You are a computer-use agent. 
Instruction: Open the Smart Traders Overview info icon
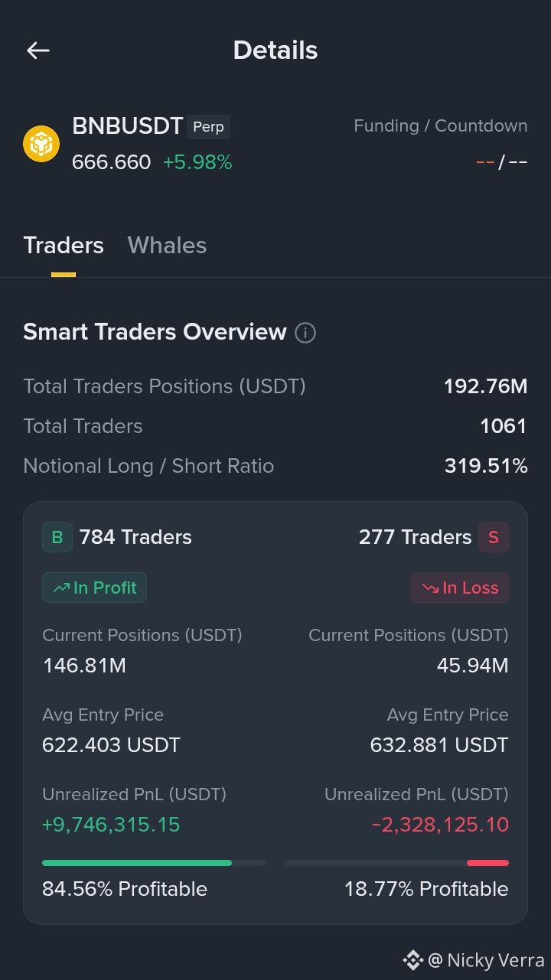tap(305, 333)
